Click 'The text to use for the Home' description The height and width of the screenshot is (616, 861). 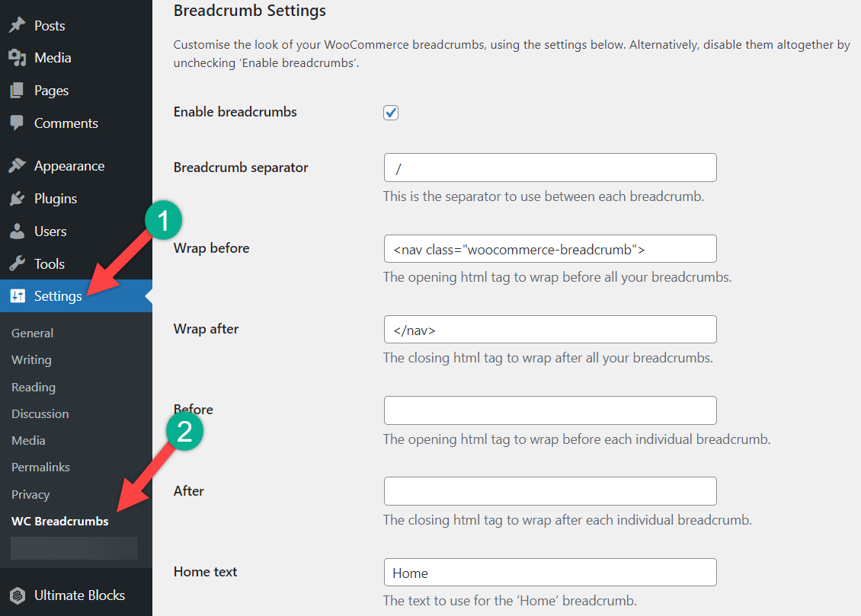pos(510,601)
